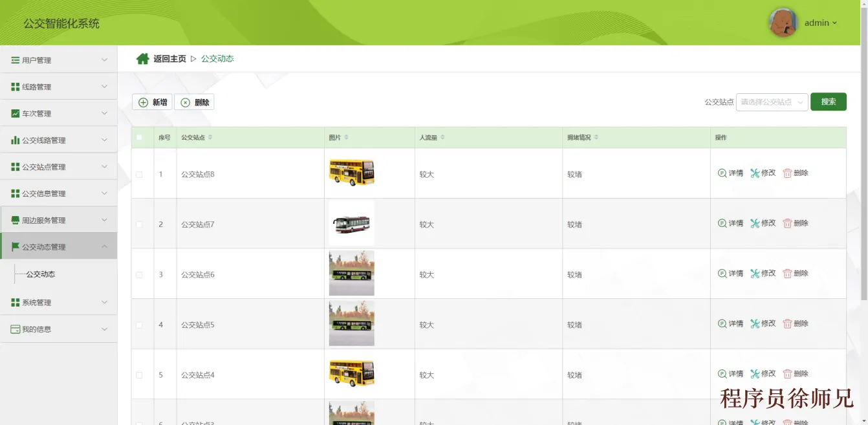
Task: Sort the table by 拥堵情况 column
Action: point(596,137)
